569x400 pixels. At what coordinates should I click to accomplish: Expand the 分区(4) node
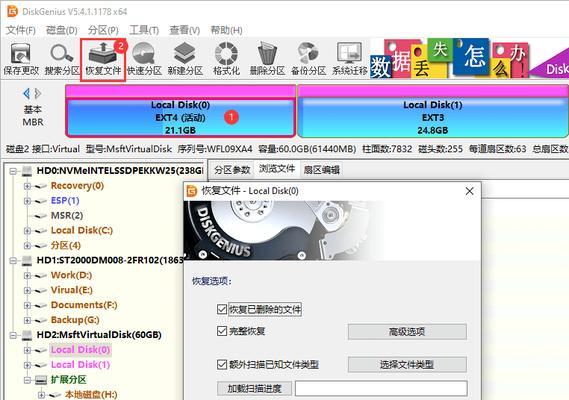(27, 246)
